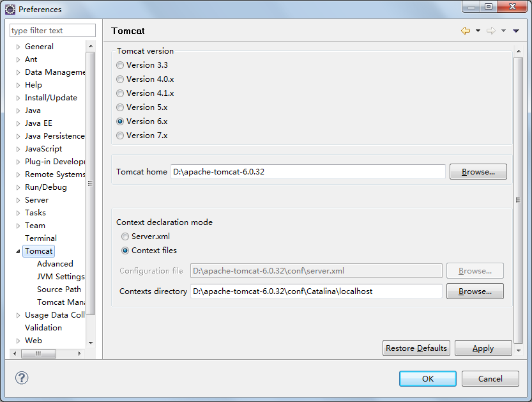Click the tree scrollbar down arrow
Viewport: 532px width, 402px height.
point(91,343)
